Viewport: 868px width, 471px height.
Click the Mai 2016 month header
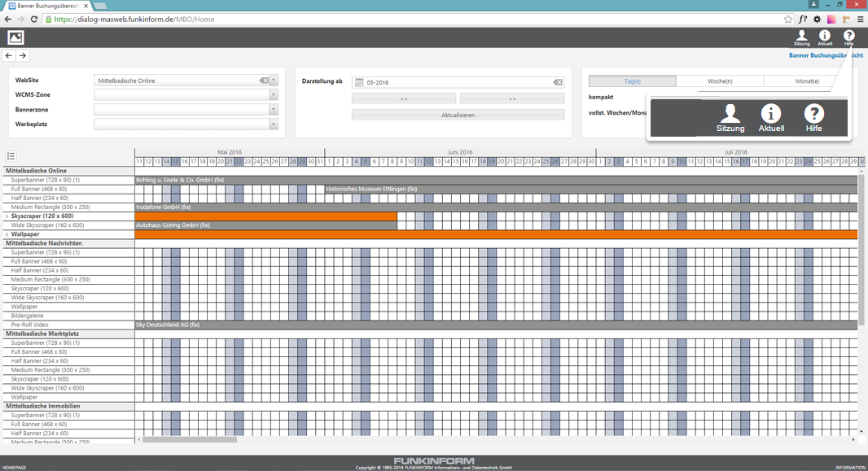[230, 152]
